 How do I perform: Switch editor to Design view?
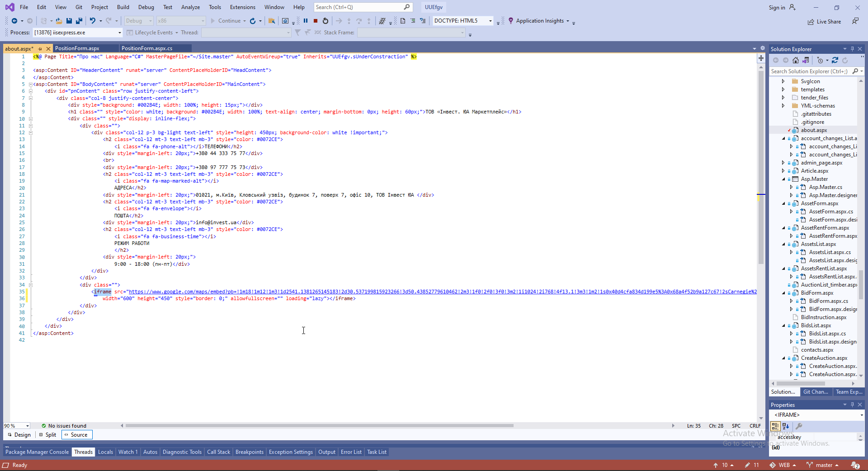click(x=19, y=435)
